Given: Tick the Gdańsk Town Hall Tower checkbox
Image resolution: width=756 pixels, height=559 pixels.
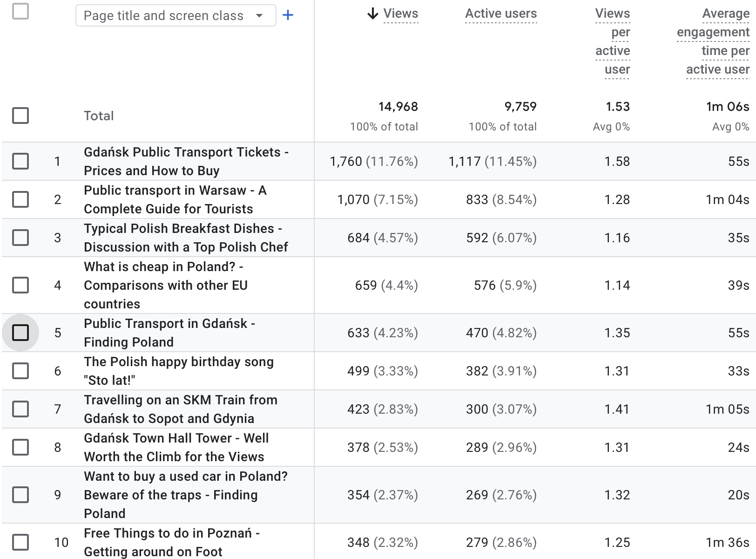Looking at the screenshot, I should click(20, 447).
